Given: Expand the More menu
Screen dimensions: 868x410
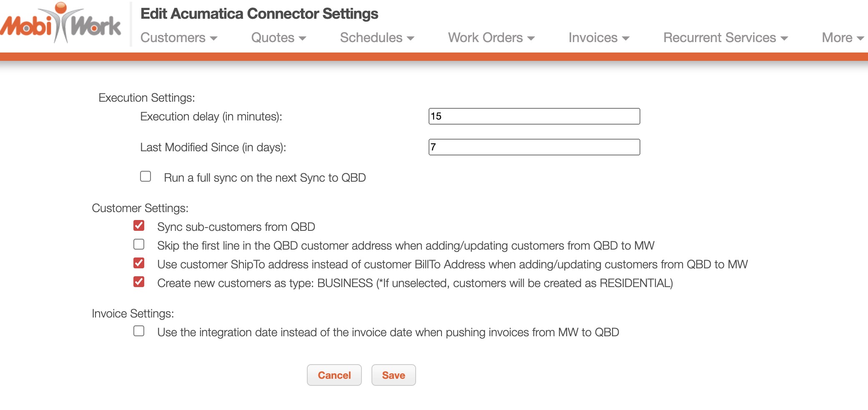Looking at the screenshot, I should [x=842, y=38].
